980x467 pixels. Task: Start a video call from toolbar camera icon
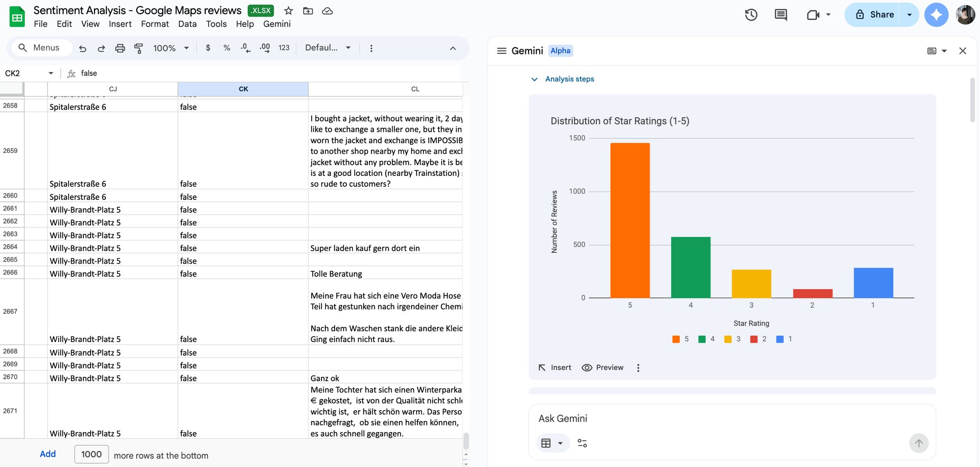pos(813,15)
